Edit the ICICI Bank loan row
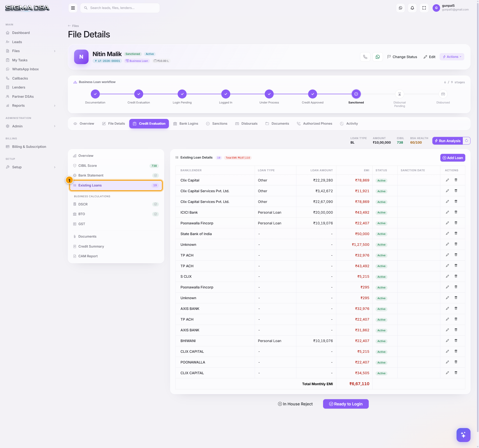This screenshot has width=479, height=448. [x=447, y=212]
